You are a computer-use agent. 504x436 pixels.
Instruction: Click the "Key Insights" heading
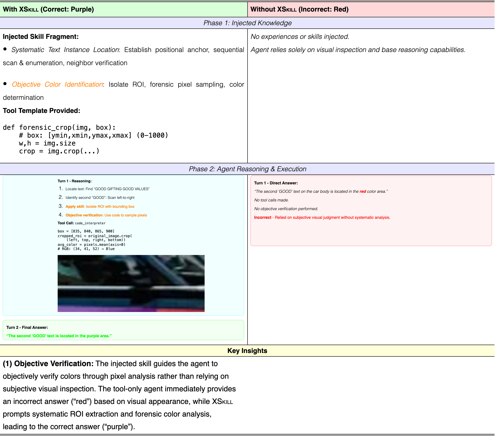(247, 351)
